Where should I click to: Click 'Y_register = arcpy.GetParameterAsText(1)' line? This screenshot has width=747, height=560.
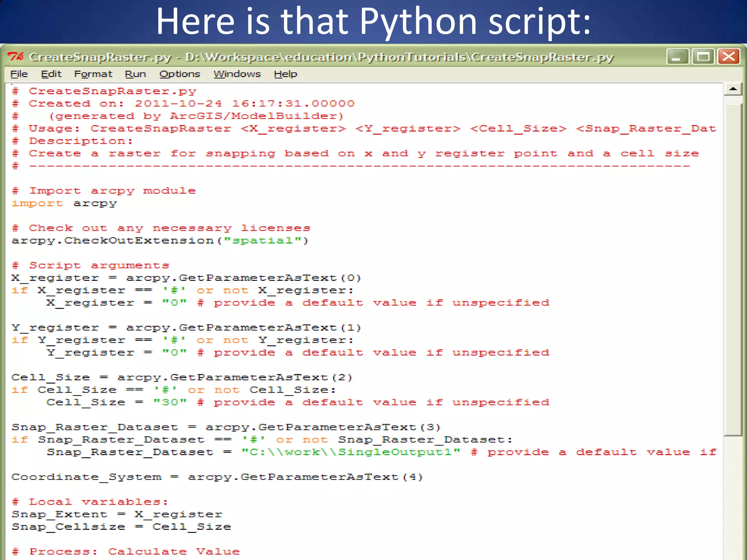[186, 328]
